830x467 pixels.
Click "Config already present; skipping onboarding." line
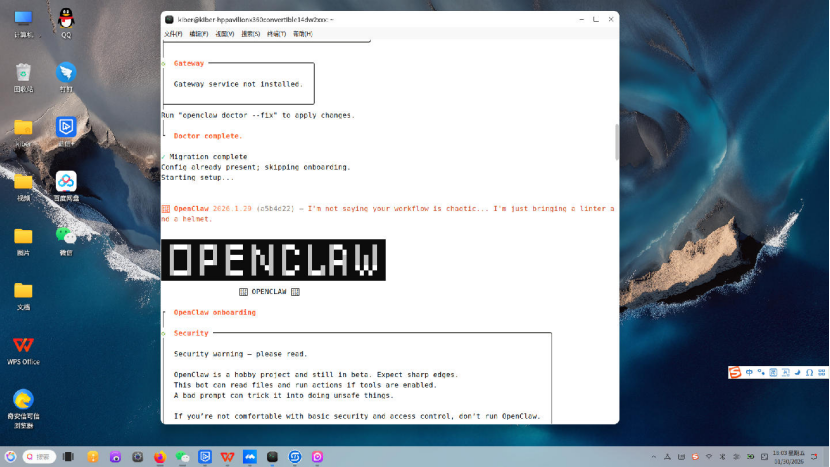coord(256,167)
